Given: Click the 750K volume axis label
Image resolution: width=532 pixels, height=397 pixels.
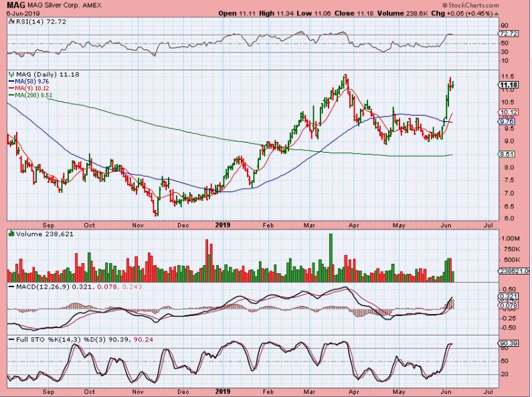Looking at the screenshot, I should (511, 250).
